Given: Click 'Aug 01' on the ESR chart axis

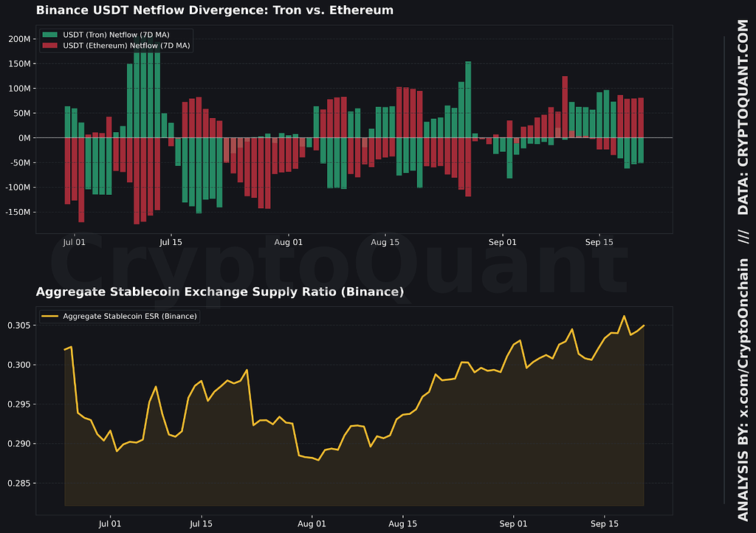Looking at the screenshot, I should coord(312,524).
